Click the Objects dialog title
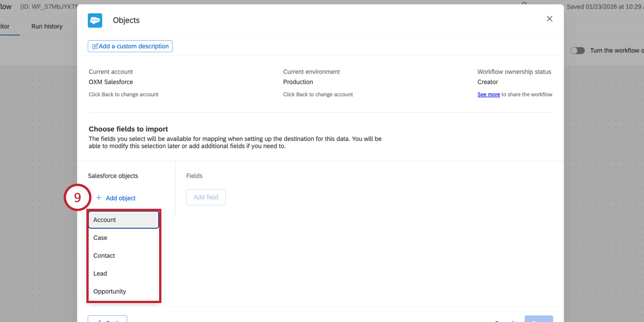Viewport: 644px width, 322px height. (x=126, y=20)
